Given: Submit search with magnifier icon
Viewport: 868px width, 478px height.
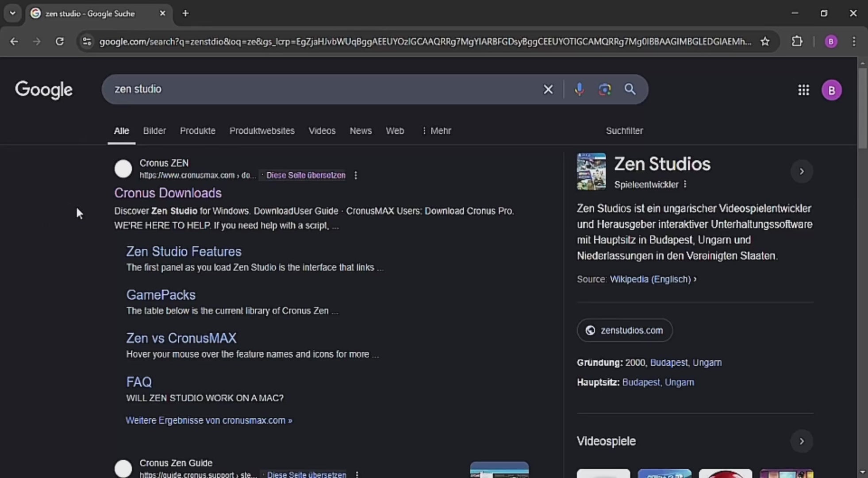Looking at the screenshot, I should coord(630,89).
